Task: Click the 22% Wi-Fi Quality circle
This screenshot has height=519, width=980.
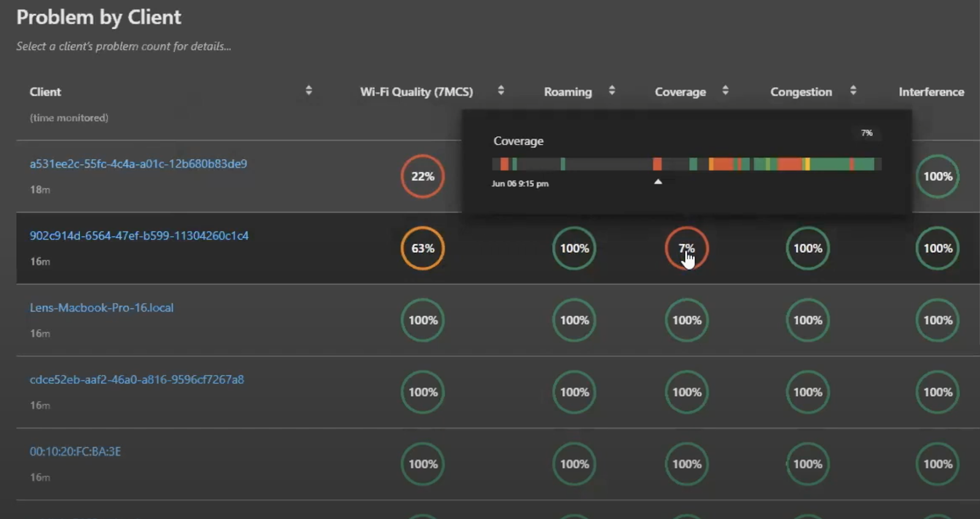Action: pyautogui.click(x=423, y=177)
